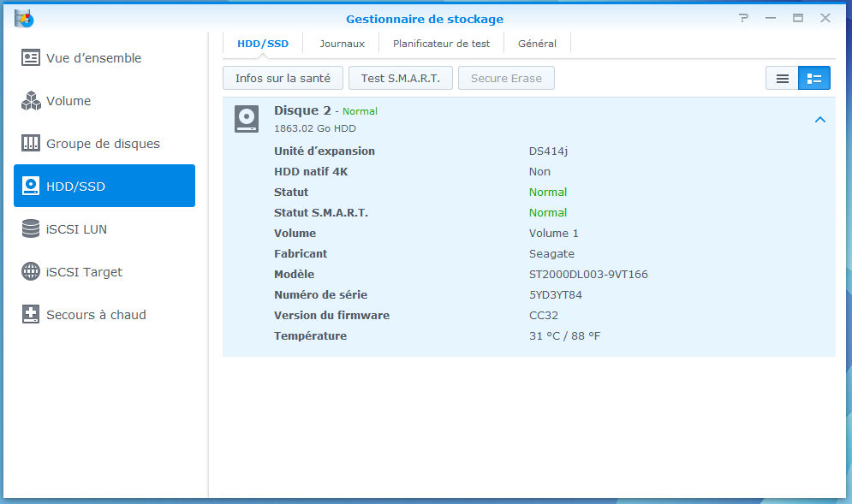Viewport: 852px width, 504px height.
Task: Select the Disque 2 header row
Action: (514, 119)
